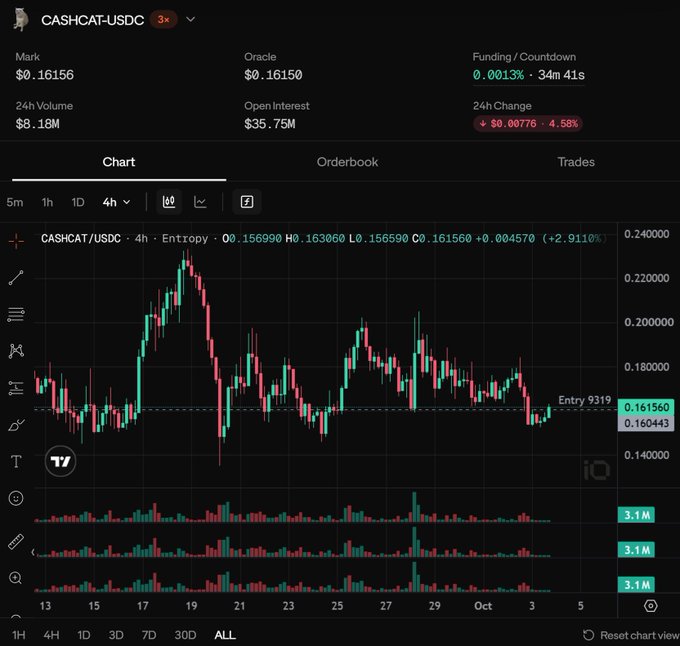The width and height of the screenshot is (680, 646).
Task: Click the Mark price $0.16156
Action: click(x=45, y=75)
